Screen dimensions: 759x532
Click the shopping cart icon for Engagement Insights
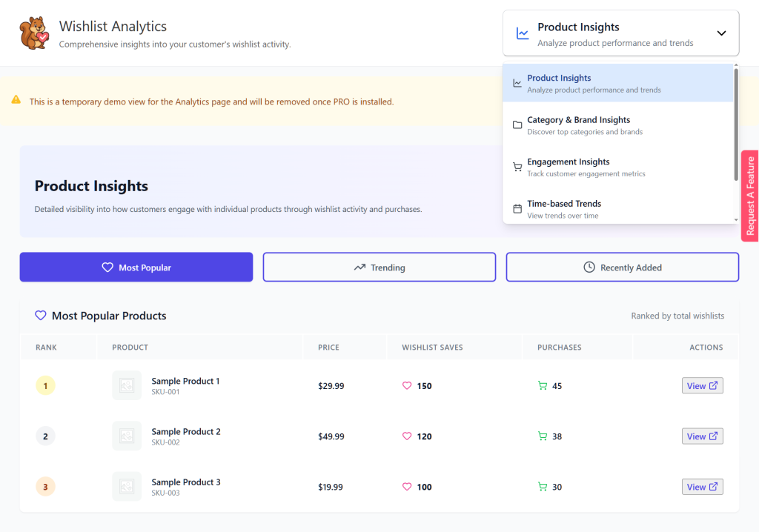pyautogui.click(x=517, y=167)
